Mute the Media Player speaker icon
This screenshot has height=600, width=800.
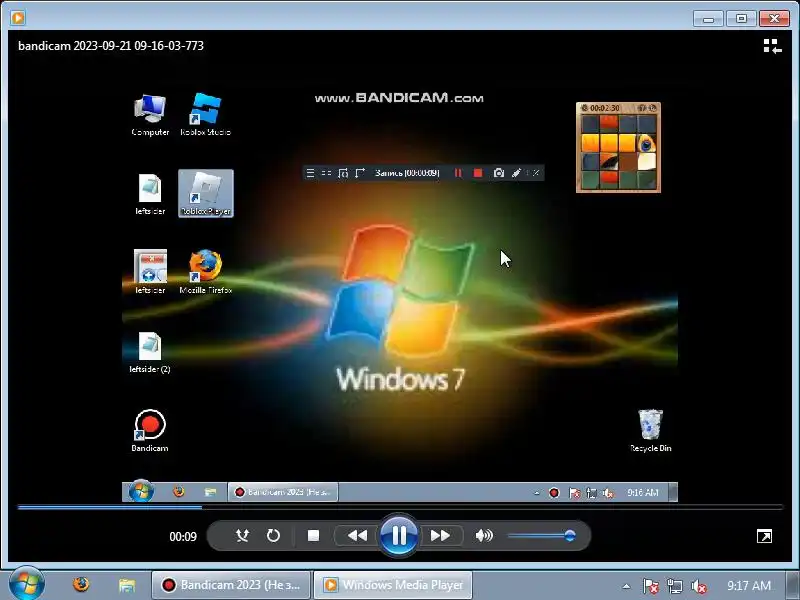coord(484,535)
